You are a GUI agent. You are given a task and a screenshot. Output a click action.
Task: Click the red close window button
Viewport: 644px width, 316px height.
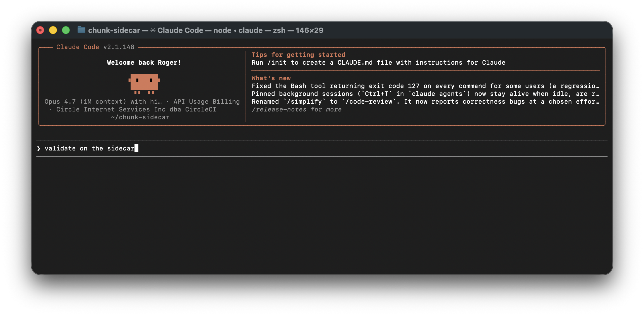(40, 30)
